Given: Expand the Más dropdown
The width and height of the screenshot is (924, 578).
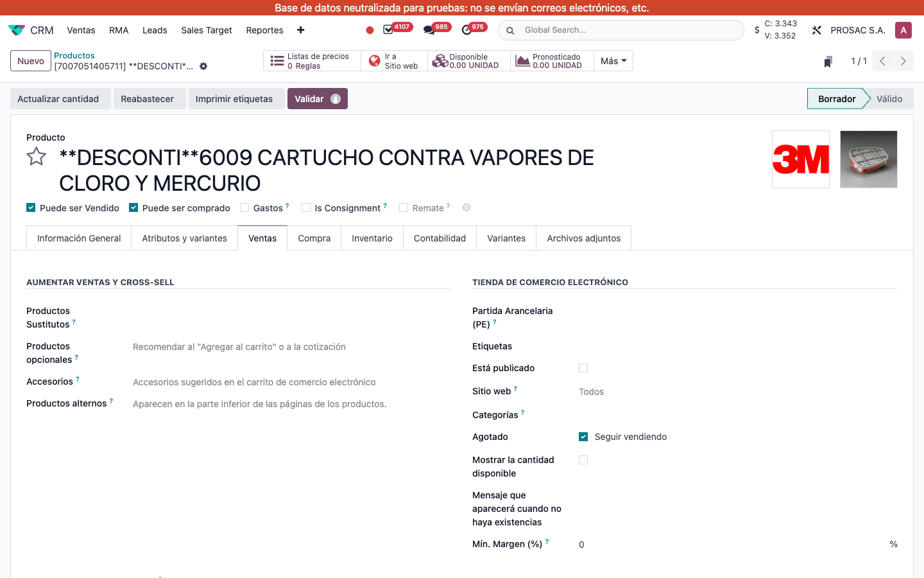Looking at the screenshot, I should [613, 61].
